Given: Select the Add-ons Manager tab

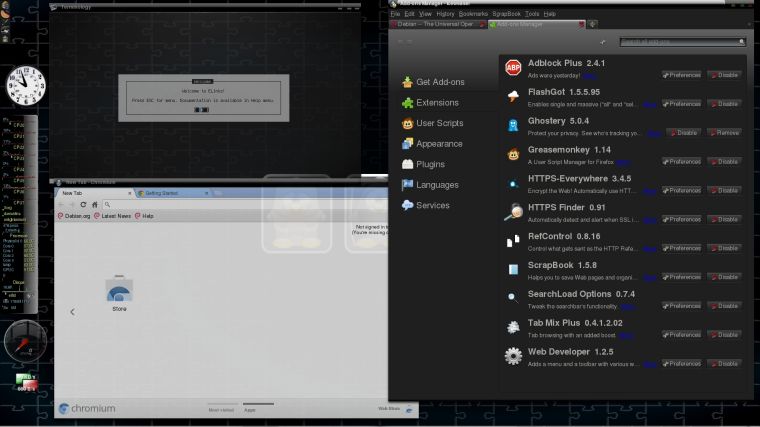Looking at the screenshot, I should click(x=537, y=24).
